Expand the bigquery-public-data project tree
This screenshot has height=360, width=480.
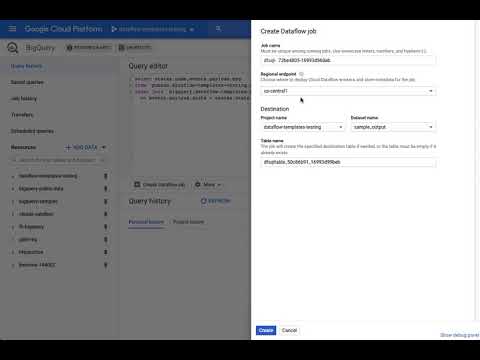[x=13, y=189]
